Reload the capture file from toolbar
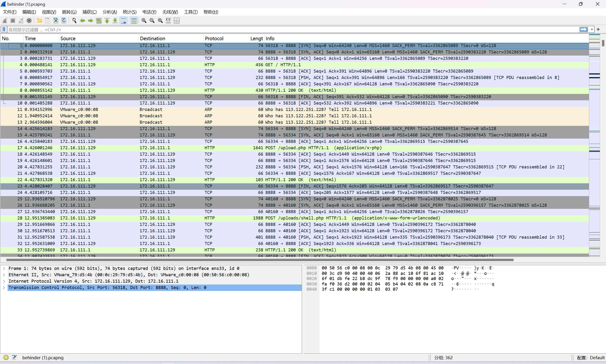This screenshot has height=364, width=606. 64,21
